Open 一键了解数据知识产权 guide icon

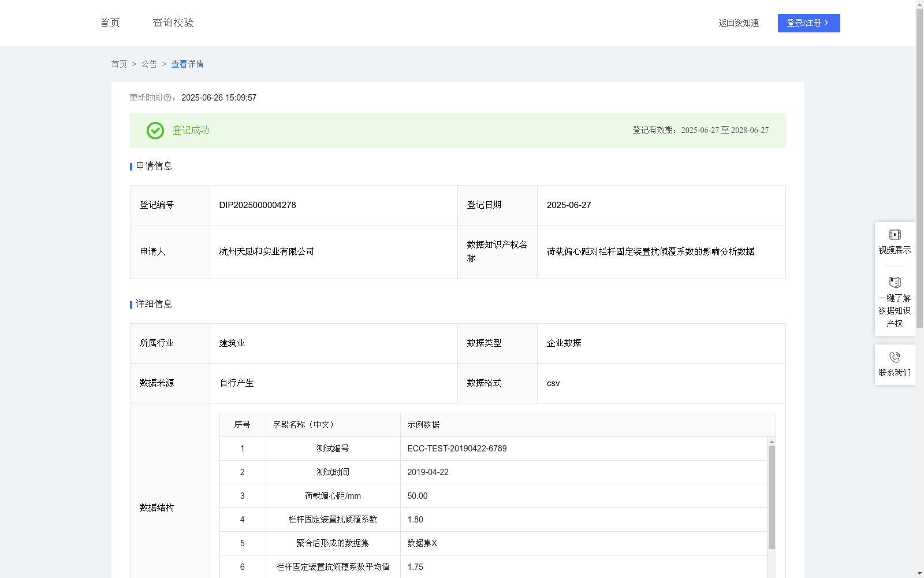[895, 282]
